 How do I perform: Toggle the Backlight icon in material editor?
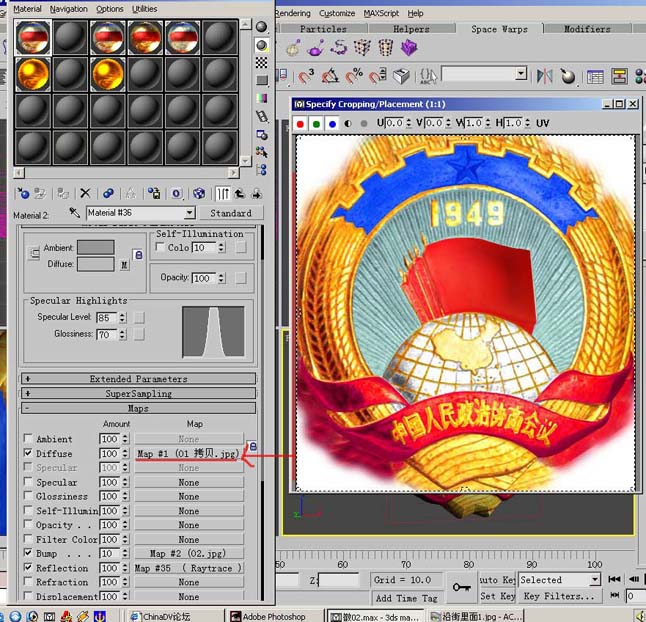click(x=262, y=45)
